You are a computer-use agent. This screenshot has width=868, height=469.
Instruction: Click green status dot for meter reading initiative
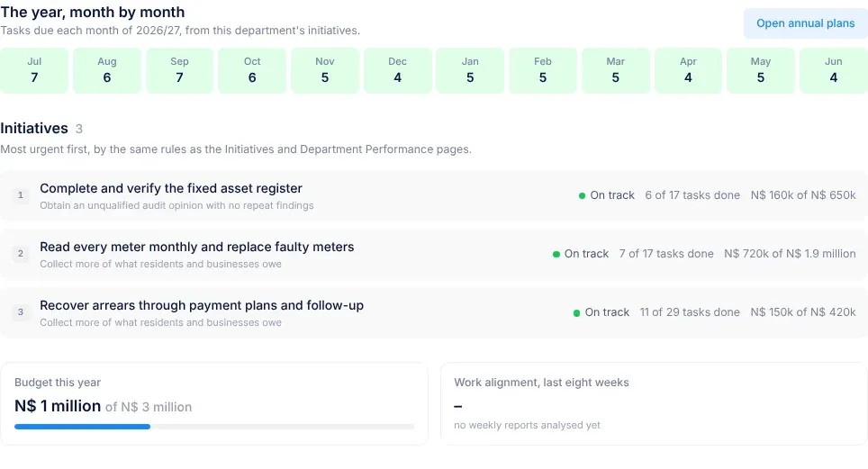coord(556,254)
